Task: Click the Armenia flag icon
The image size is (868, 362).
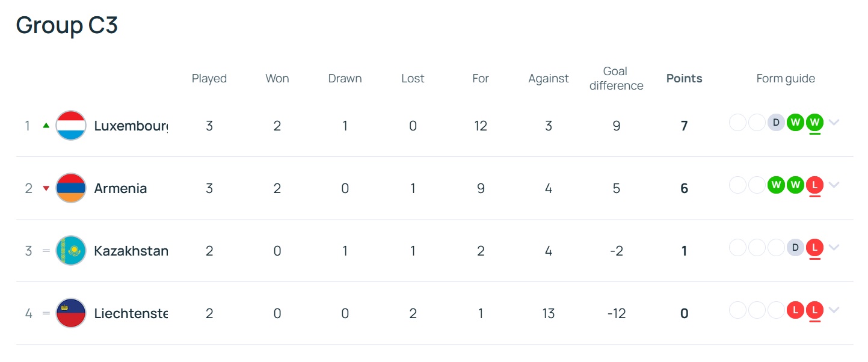Action: (x=71, y=188)
